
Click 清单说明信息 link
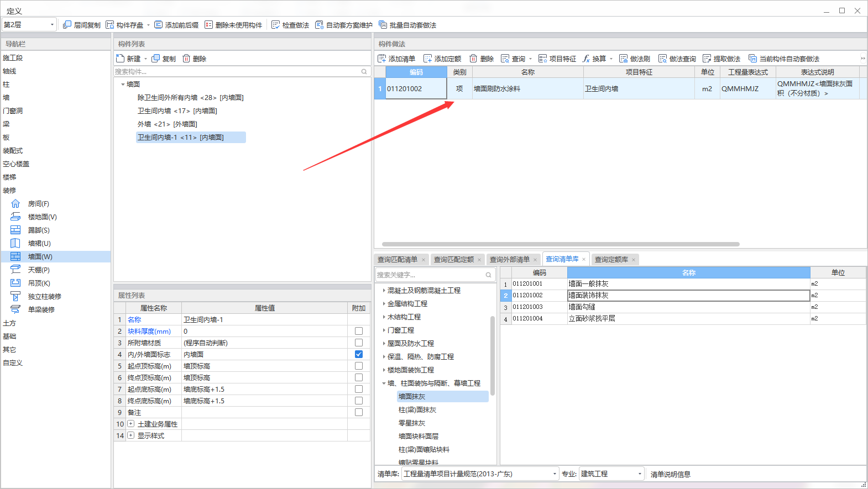(x=671, y=474)
